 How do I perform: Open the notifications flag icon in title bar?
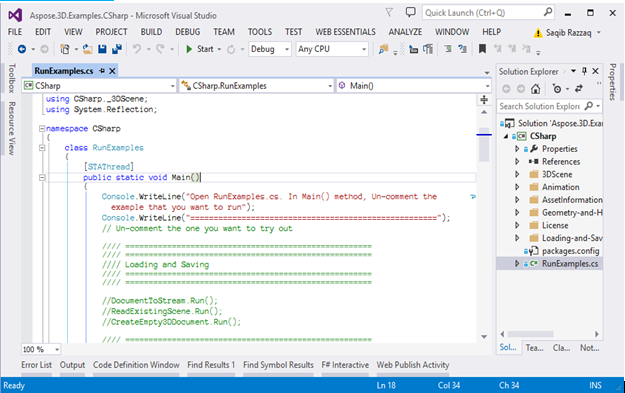click(389, 13)
